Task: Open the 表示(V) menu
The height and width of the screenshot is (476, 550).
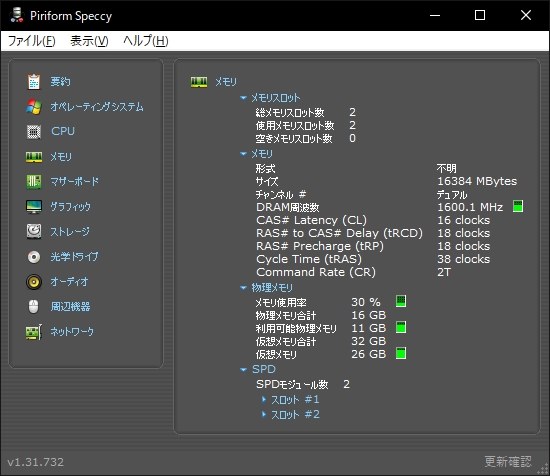Action: pyautogui.click(x=89, y=41)
